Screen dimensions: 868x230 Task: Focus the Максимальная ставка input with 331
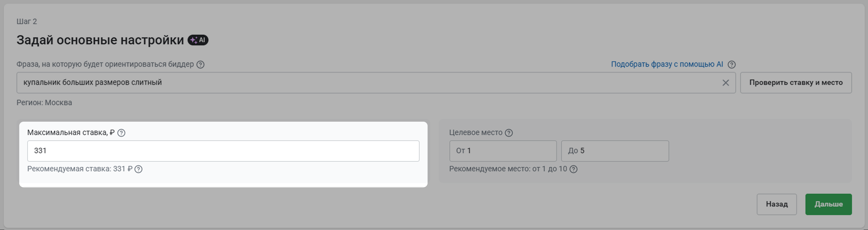coord(223,151)
